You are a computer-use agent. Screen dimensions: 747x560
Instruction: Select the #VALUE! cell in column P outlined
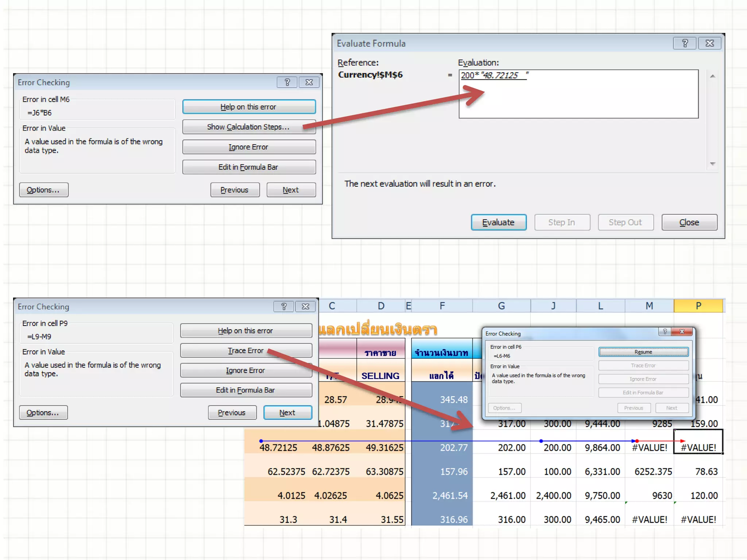tap(698, 447)
